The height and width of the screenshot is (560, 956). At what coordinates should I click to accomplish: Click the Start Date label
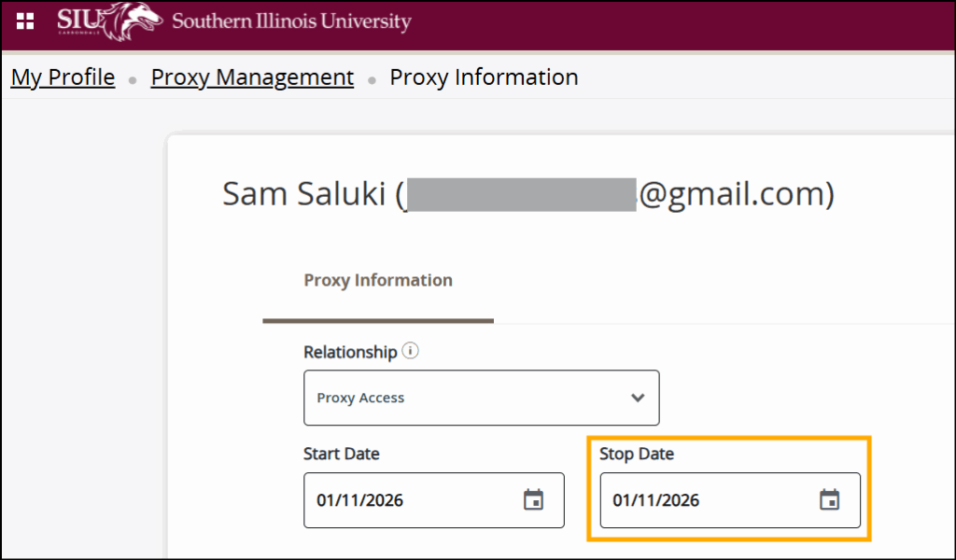[x=342, y=455]
